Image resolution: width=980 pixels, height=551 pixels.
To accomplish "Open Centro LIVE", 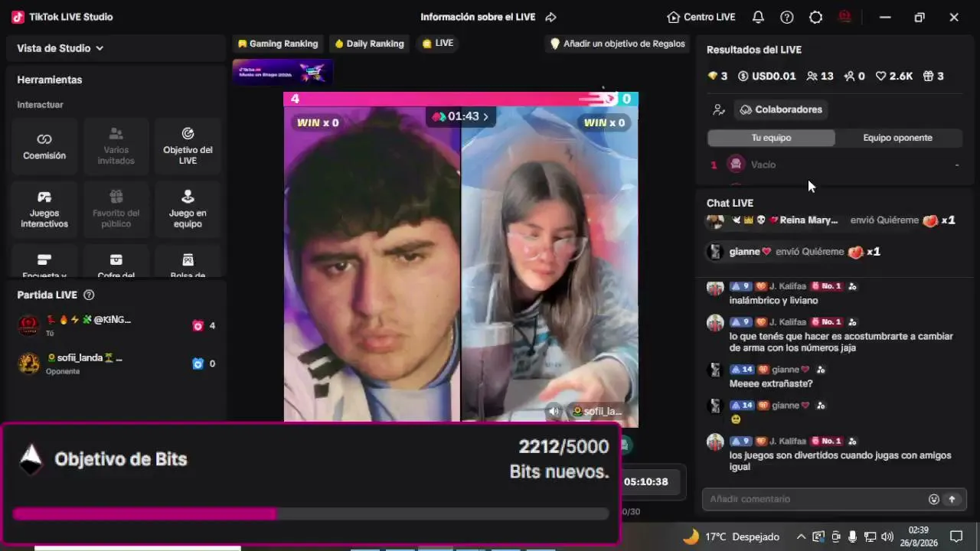I will tap(701, 17).
